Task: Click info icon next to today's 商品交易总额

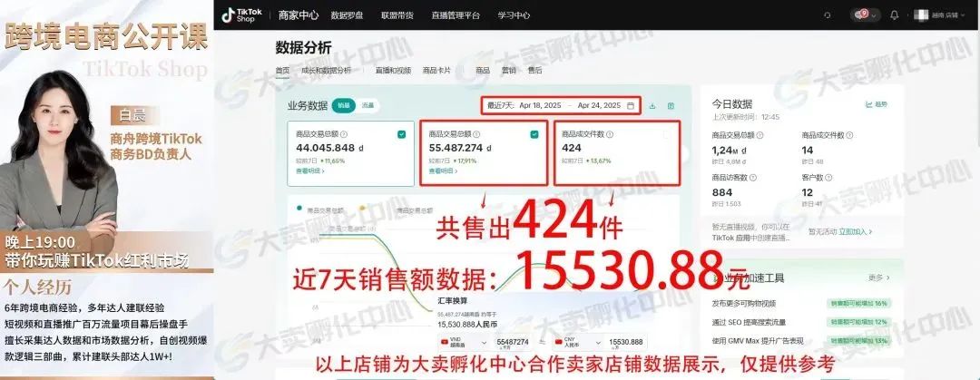Action: [x=759, y=135]
